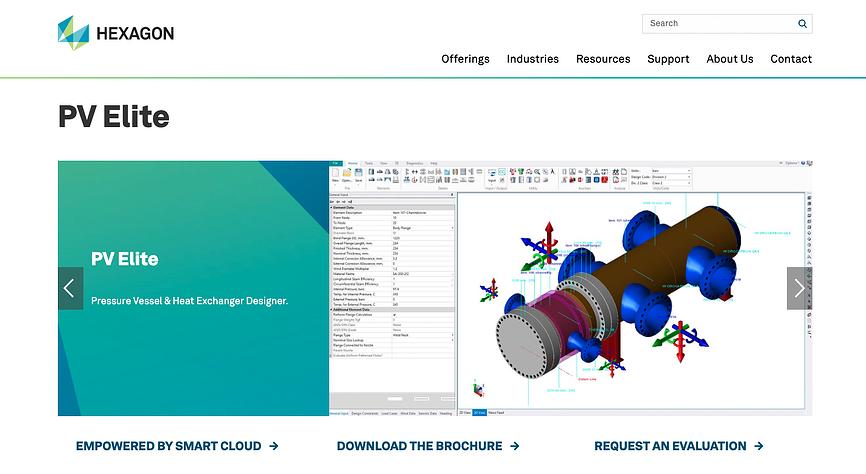Switch to the Tools ribbon tab
This screenshot has width=866, height=474.
(368, 164)
